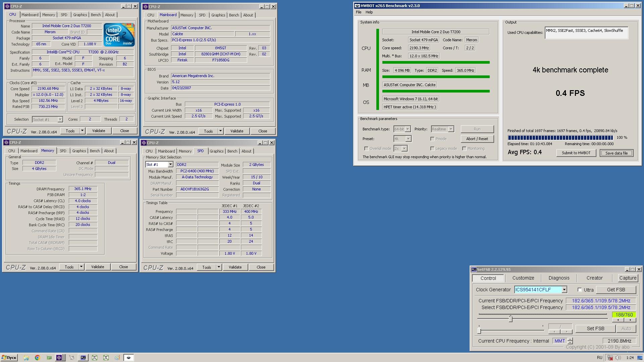Switch to the Diagnosis tab in SetFSB
Viewport: 644px width, 362px height.
point(559,278)
